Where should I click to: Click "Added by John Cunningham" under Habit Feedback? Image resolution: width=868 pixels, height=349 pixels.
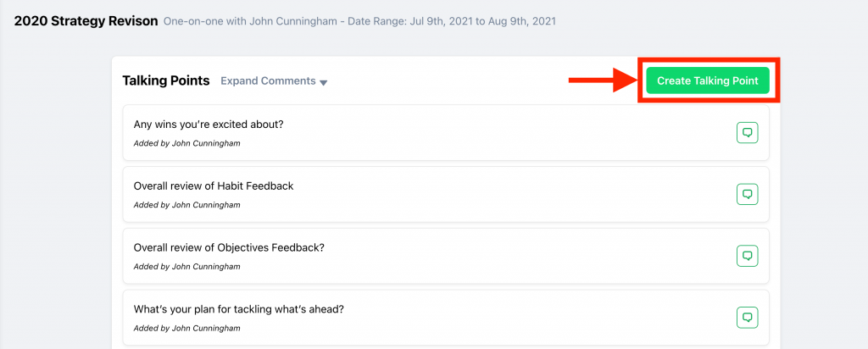[186, 205]
